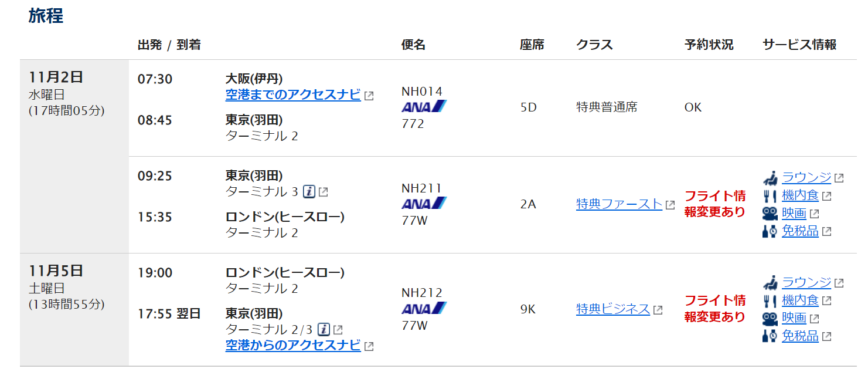Open 免税品 link for flight NH212
Viewport: 868px width, 375px height.
click(x=800, y=336)
